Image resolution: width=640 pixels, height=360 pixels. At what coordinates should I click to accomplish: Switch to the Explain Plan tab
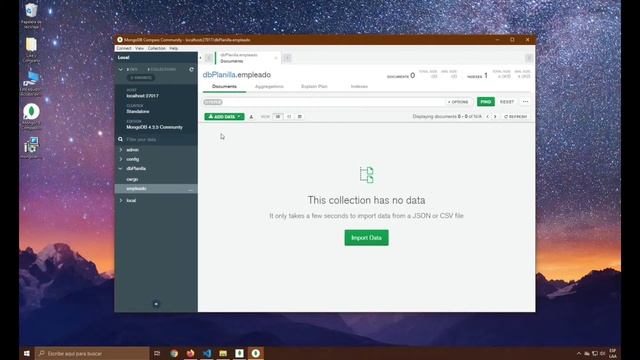pyautogui.click(x=314, y=87)
